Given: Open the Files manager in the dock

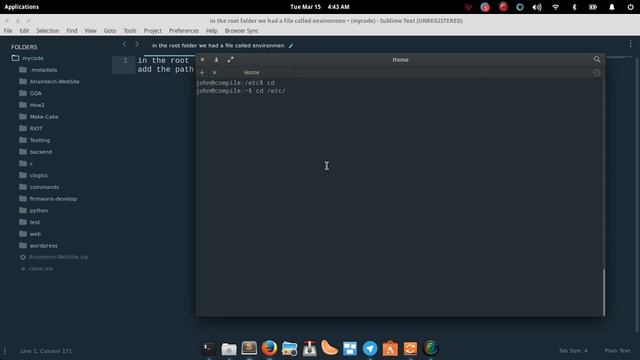Looking at the screenshot, I should click(229, 349).
